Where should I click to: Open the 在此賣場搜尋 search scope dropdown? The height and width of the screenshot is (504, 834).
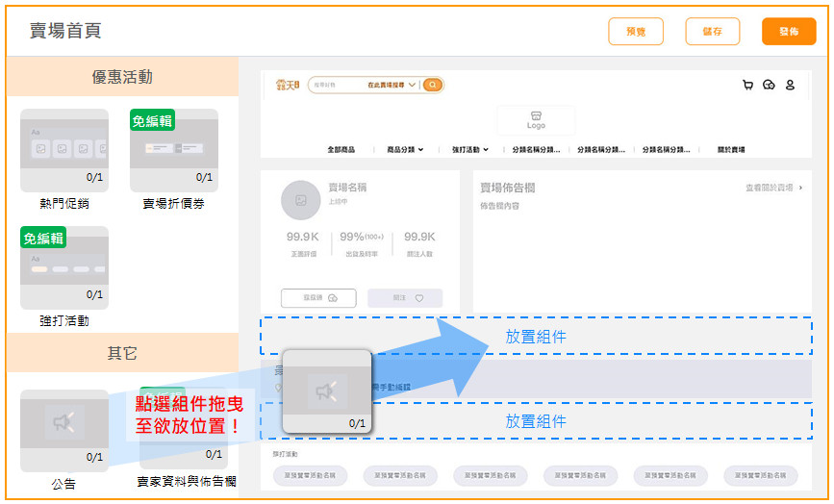point(392,85)
